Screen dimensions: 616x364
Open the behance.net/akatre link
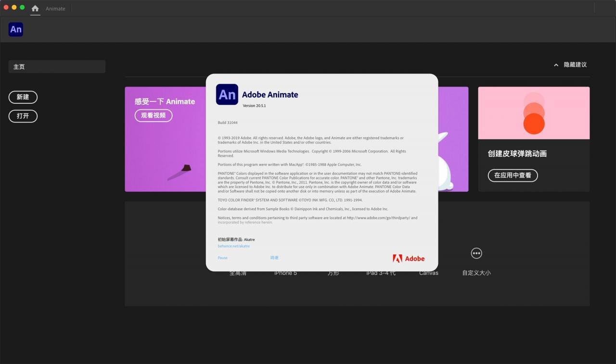[234, 246]
